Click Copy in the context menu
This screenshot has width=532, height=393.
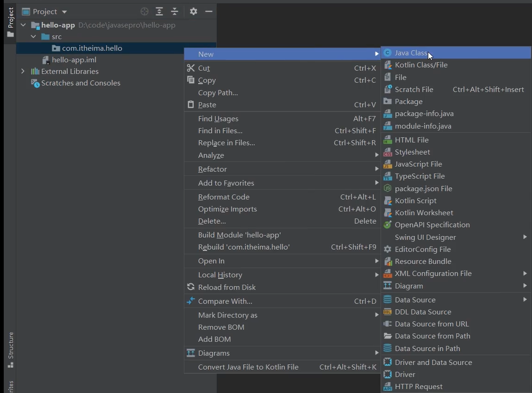tap(282, 80)
